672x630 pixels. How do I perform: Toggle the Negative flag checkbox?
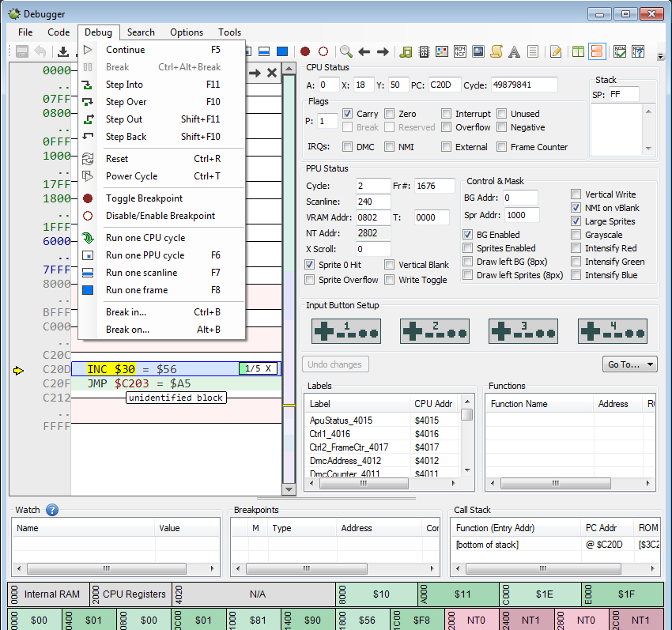pyautogui.click(x=501, y=127)
